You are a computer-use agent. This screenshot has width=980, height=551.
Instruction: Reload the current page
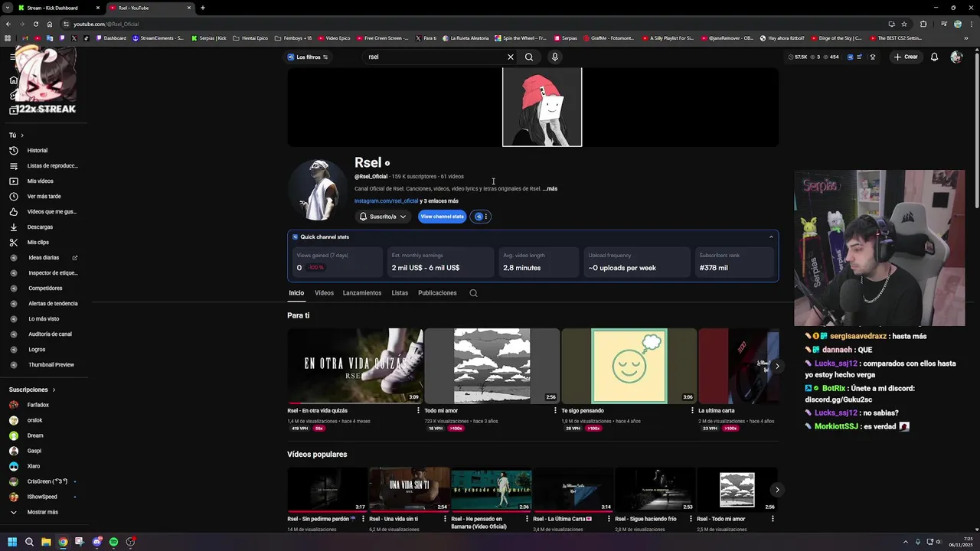coord(35,24)
